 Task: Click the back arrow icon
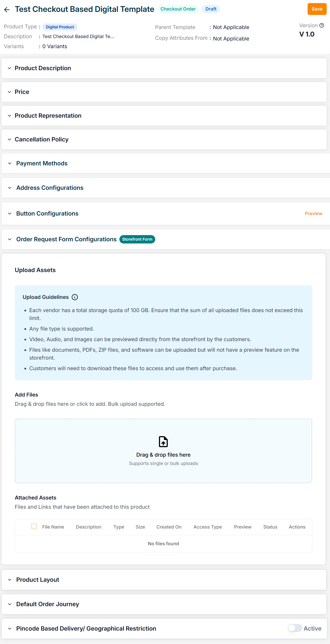[7, 9]
